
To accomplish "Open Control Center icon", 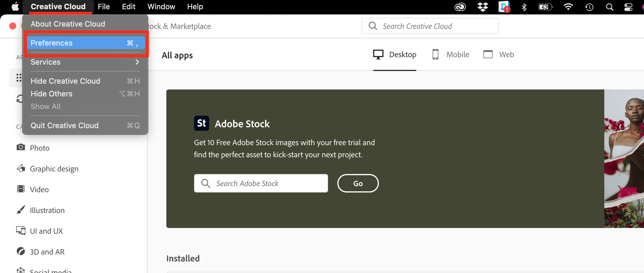I will click(628, 7).
